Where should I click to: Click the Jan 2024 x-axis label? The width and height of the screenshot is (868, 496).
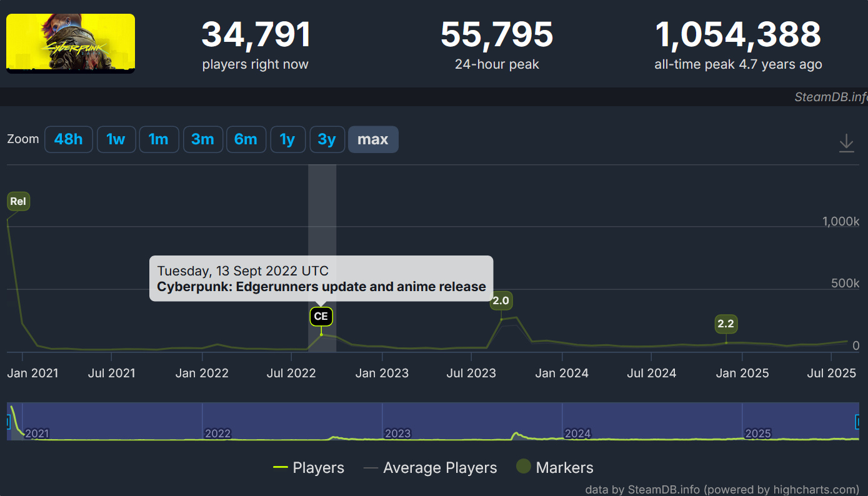pyautogui.click(x=562, y=374)
